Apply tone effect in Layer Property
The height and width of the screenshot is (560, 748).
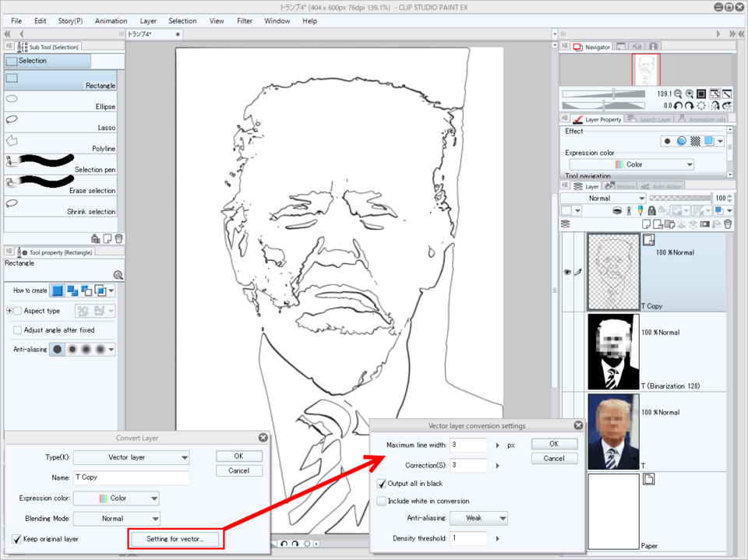coord(696,141)
